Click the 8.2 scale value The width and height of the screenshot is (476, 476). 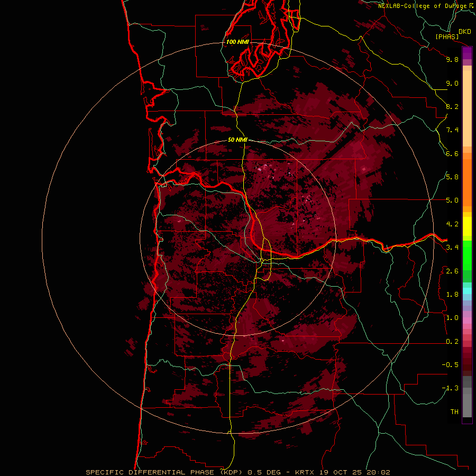click(452, 106)
